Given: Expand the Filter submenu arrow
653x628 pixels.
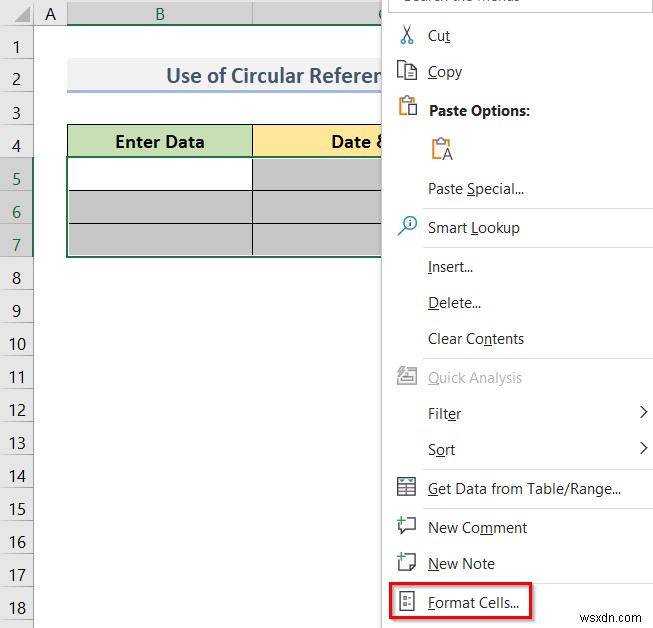Looking at the screenshot, I should pos(643,412).
